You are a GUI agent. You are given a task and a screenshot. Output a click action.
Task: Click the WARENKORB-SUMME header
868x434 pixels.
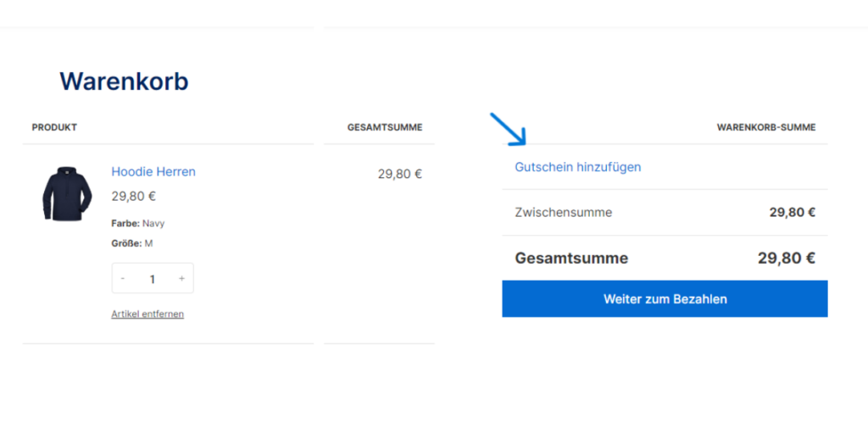click(x=766, y=127)
